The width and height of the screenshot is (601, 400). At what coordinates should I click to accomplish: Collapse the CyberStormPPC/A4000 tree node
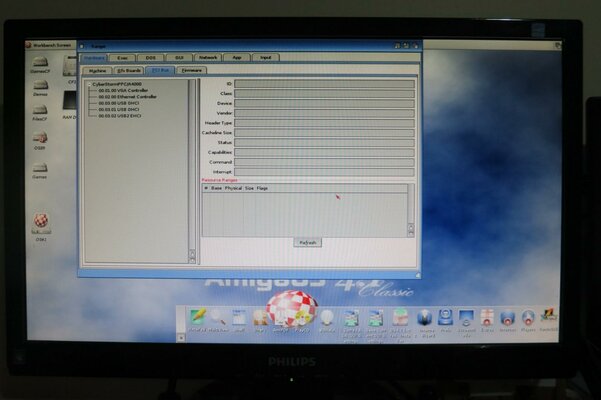click(x=89, y=84)
